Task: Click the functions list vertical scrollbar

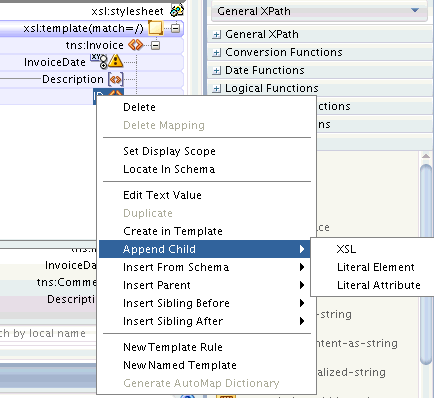Action: [x=426, y=265]
